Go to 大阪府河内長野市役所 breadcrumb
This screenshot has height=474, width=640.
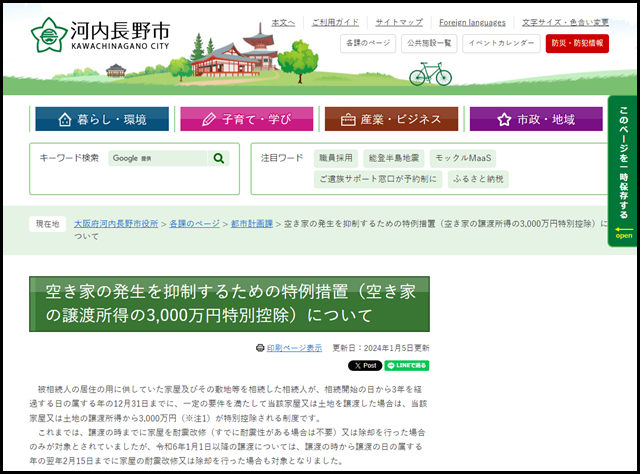(116, 224)
